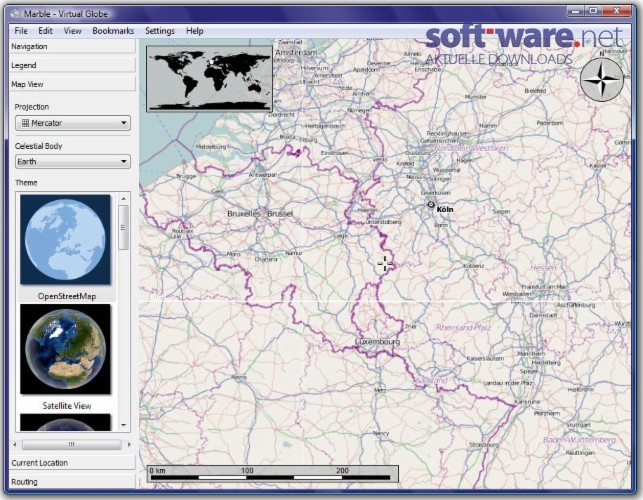Click the Köln city marker icon
The width and height of the screenshot is (643, 500).
tap(431, 204)
